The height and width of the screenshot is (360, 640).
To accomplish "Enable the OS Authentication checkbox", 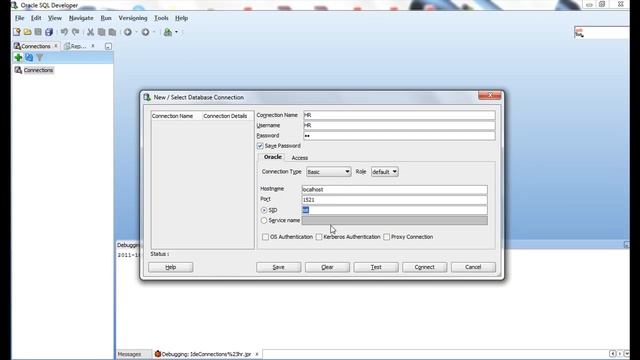I will click(265, 237).
